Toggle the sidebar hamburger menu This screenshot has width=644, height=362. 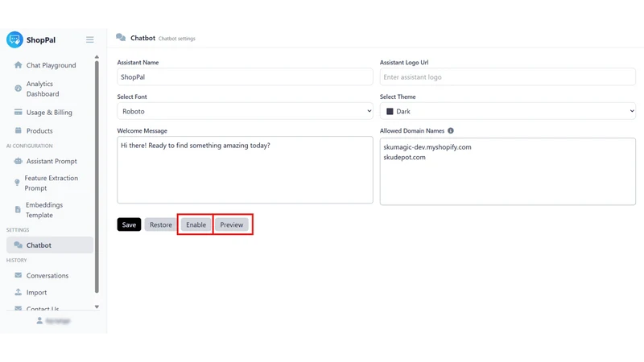tap(90, 39)
